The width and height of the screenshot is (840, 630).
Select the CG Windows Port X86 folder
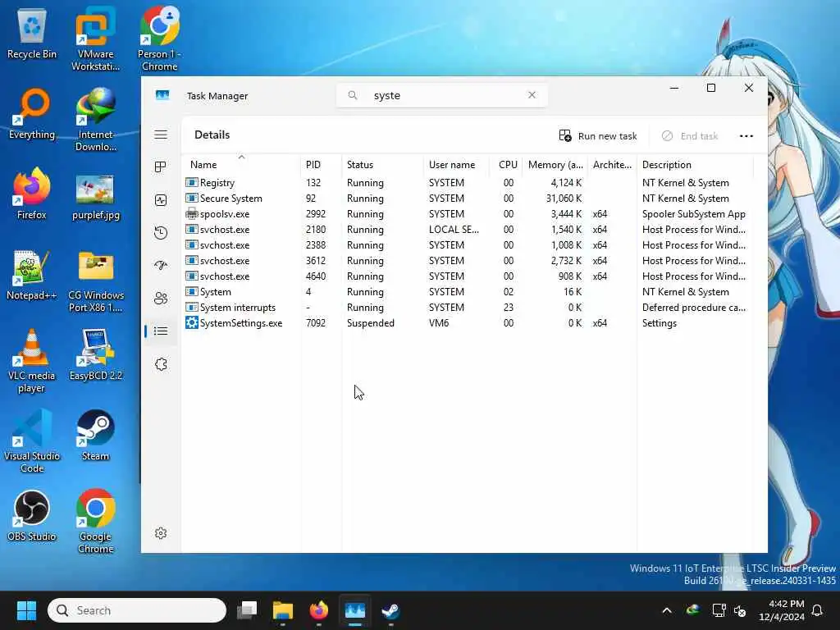click(95, 281)
